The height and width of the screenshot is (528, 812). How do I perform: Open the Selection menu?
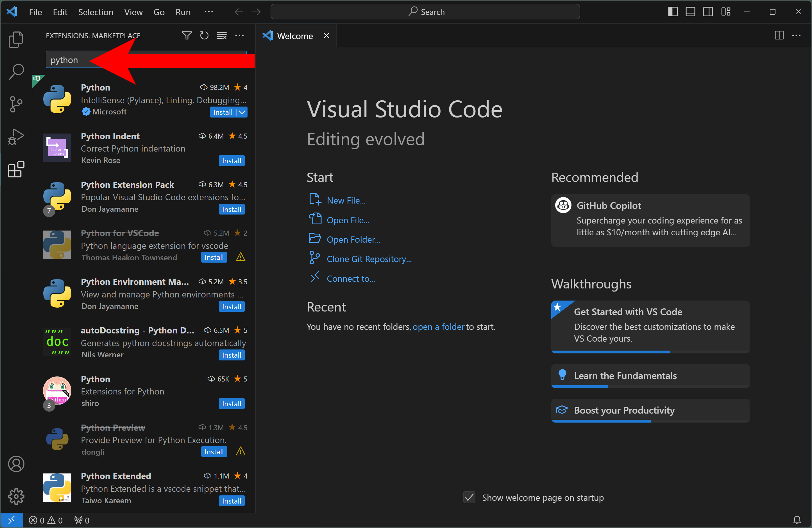[x=96, y=12]
